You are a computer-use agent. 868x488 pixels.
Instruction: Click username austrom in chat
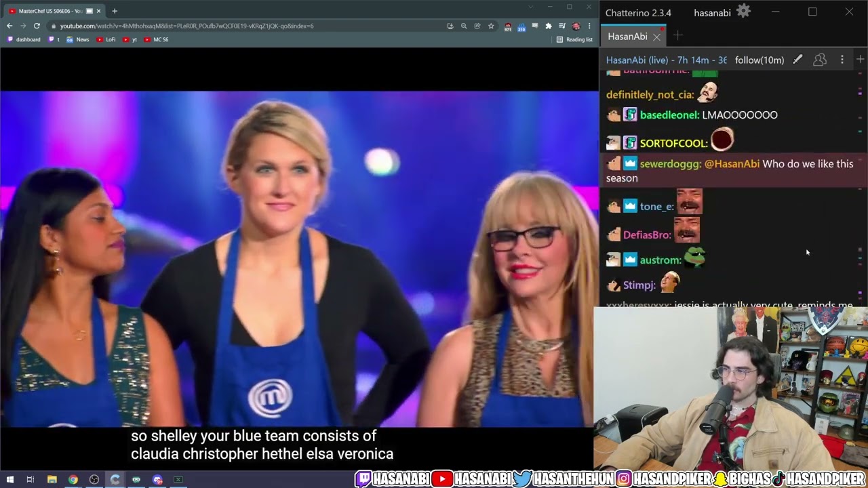click(x=660, y=260)
